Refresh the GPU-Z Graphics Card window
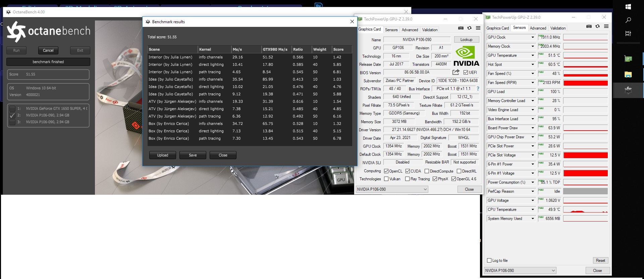Viewport: 644px width, 279px height. pyautogui.click(x=469, y=28)
